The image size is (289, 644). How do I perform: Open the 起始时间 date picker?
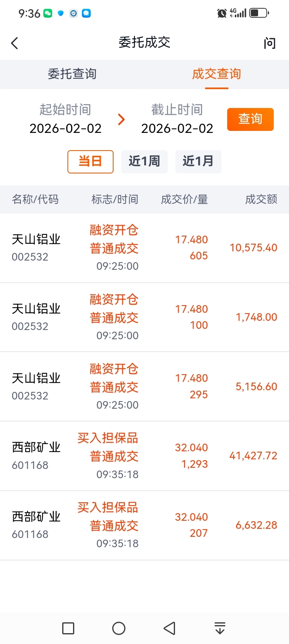pos(65,119)
